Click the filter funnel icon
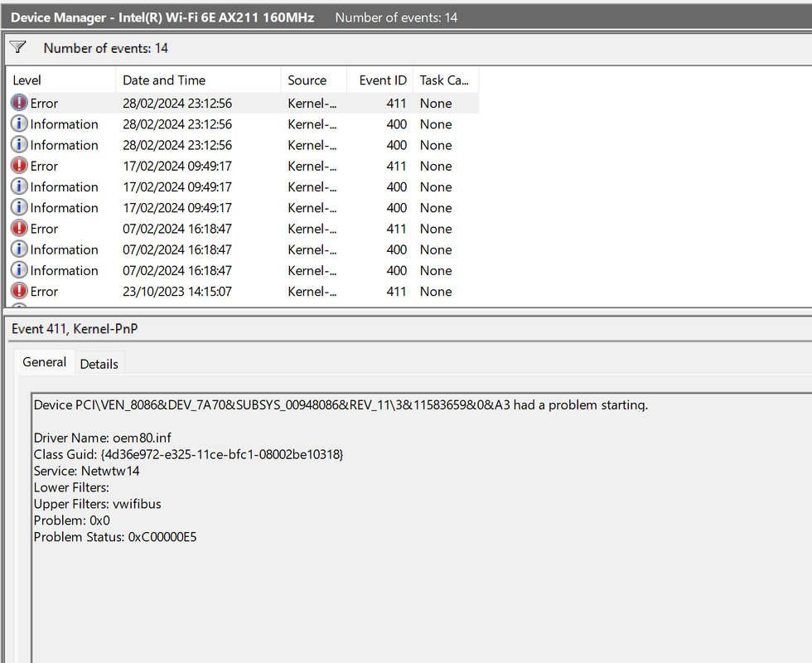 pyautogui.click(x=17, y=48)
